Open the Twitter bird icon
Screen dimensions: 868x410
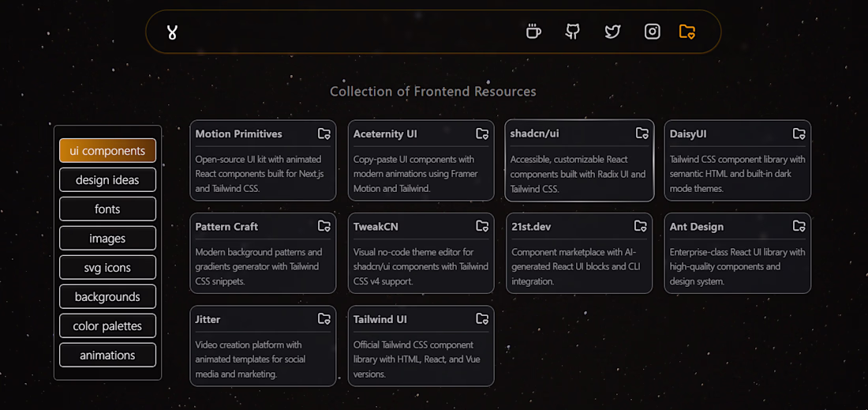pos(612,32)
